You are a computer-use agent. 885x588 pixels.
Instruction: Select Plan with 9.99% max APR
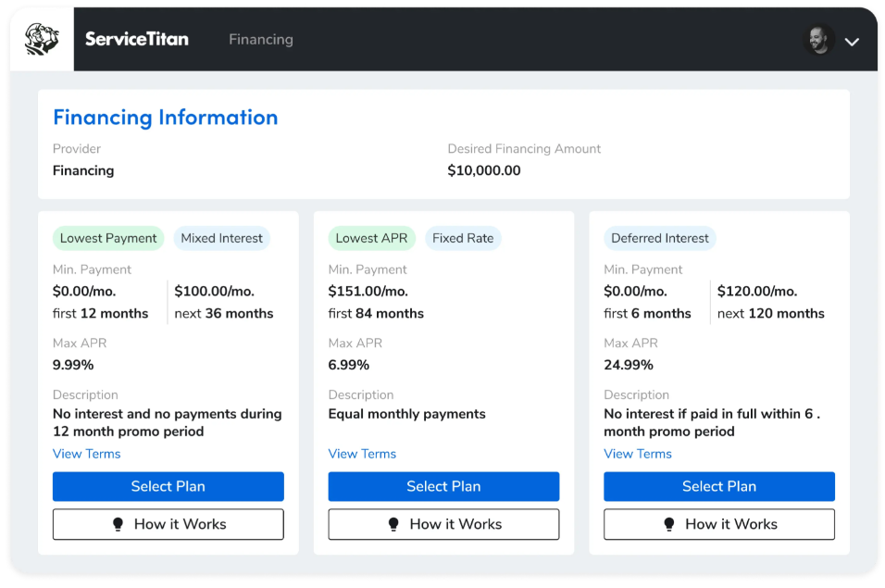tap(168, 486)
